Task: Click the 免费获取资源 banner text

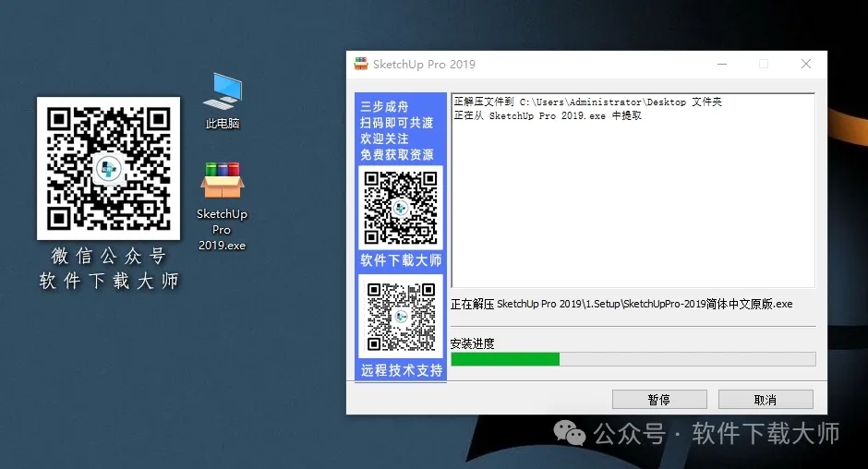Action: 397,155
